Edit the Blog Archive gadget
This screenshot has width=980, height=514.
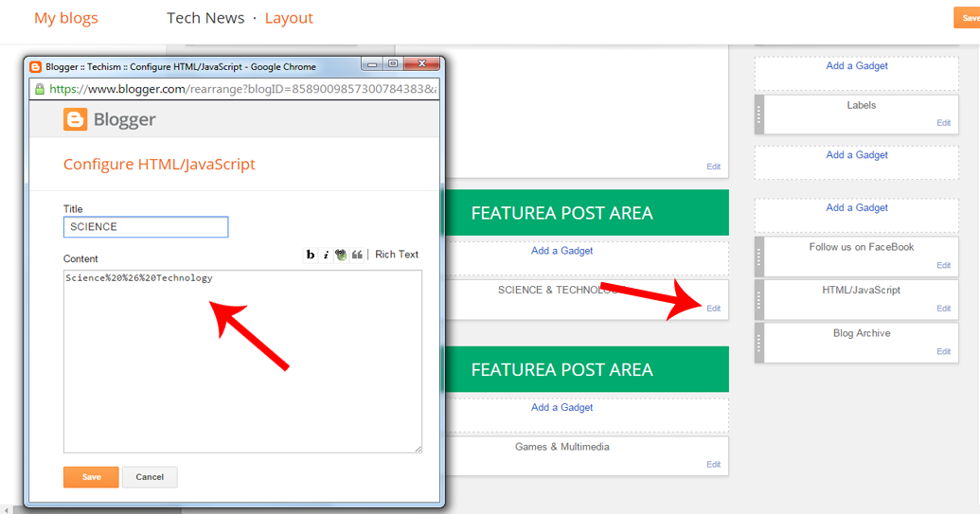pos(943,351)
